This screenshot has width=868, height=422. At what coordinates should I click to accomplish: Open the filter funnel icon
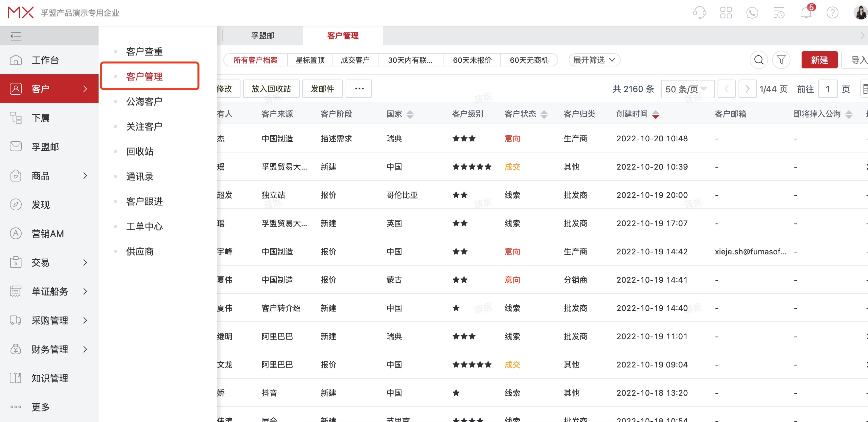pyautogui.click(x=782, y=60)
